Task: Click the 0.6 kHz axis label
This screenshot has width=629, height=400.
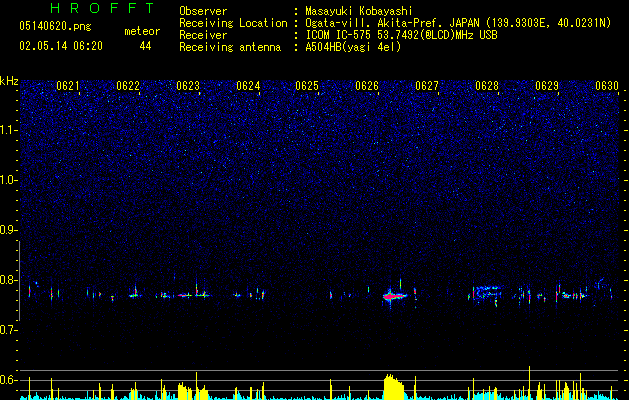Action: 8,380
